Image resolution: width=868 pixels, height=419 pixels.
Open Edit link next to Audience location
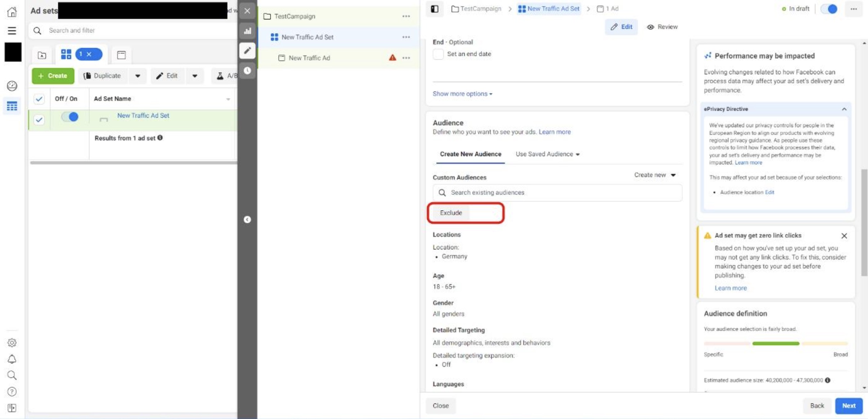[769, 193]
